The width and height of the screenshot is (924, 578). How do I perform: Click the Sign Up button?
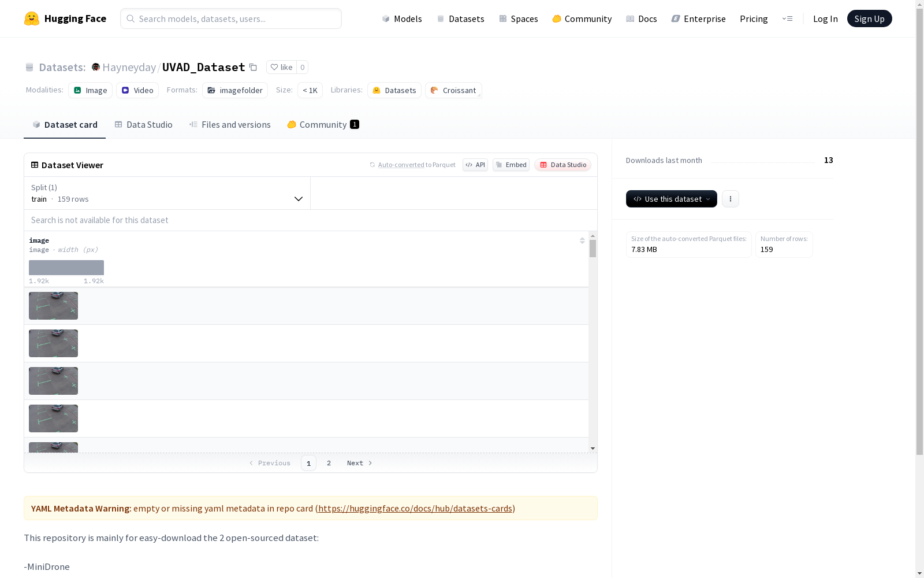coord(869,18)
